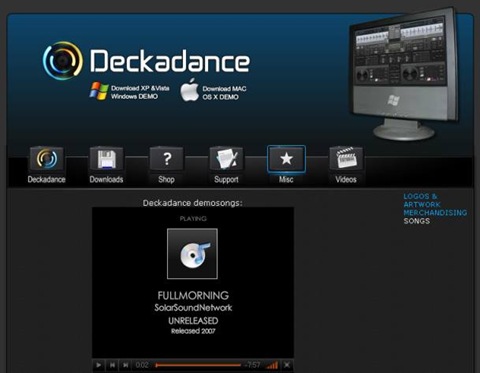Click the Deckadance circular logo in the header
Image resolution: width=480 pixels, height=373 pixels.
click(x=63, y=61)
